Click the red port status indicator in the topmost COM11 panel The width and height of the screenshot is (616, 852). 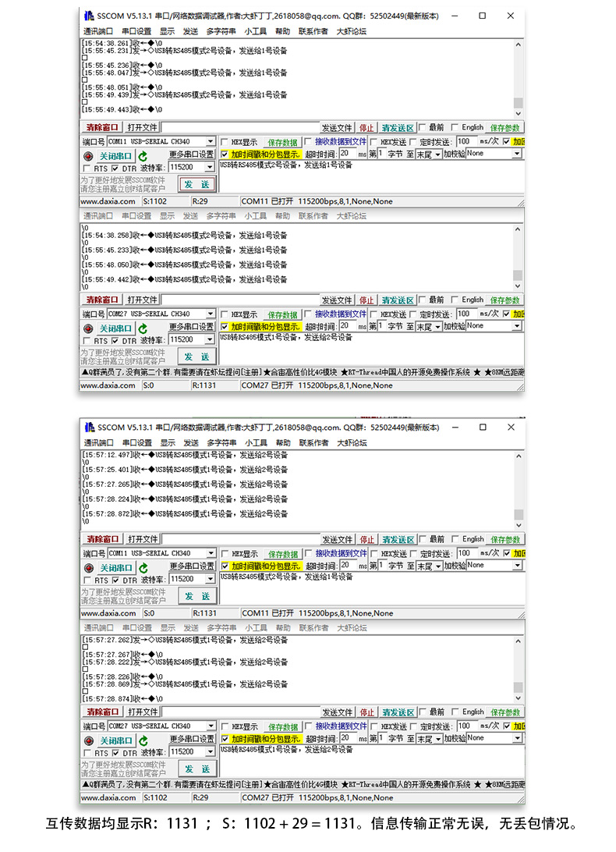pos(88,156)
